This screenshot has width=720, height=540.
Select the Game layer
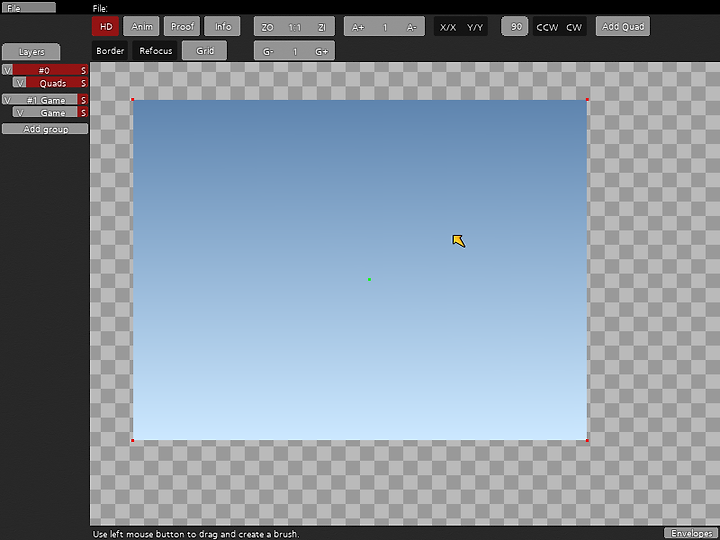click(x=52, y=112)
